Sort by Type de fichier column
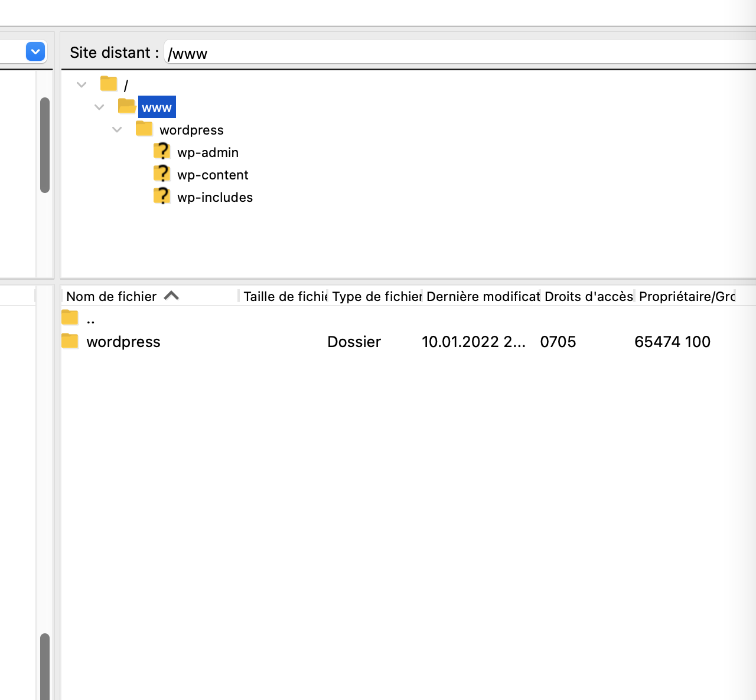 pos(376,296)
